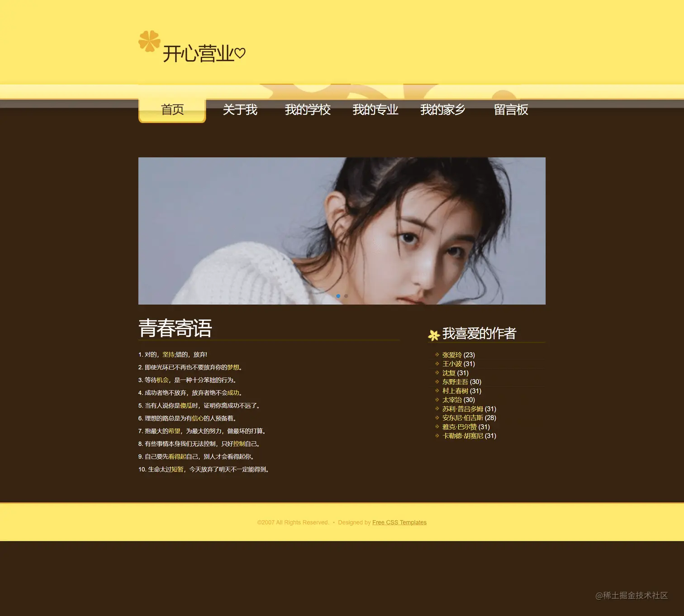
Task: Switch to the second carousel dot
Action: tap(346, 296)
